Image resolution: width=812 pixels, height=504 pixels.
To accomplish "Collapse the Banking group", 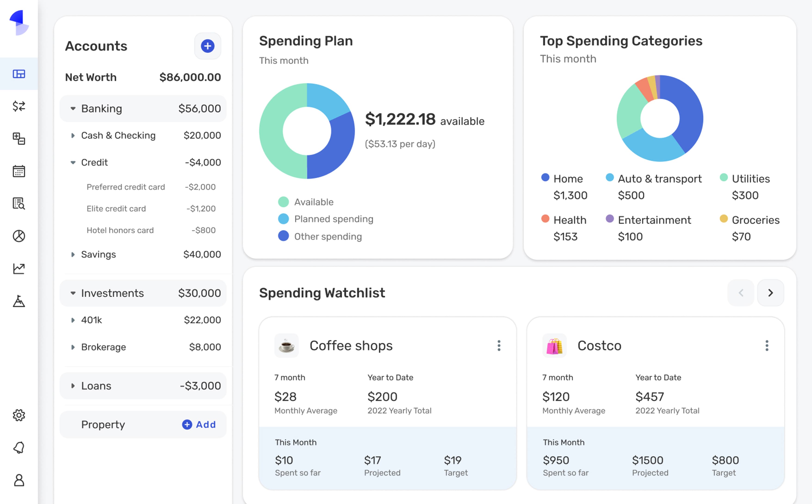I will pyautogui.click(x=73, y=109).
